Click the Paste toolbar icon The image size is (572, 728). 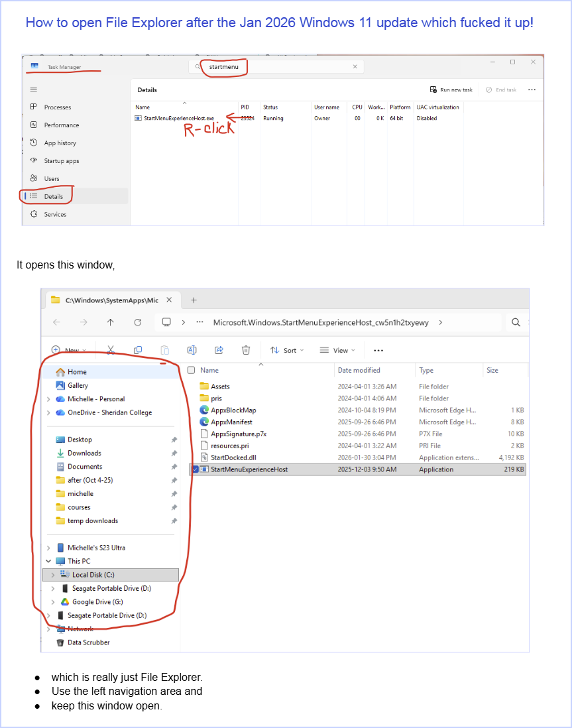click(x=165, y=350)
